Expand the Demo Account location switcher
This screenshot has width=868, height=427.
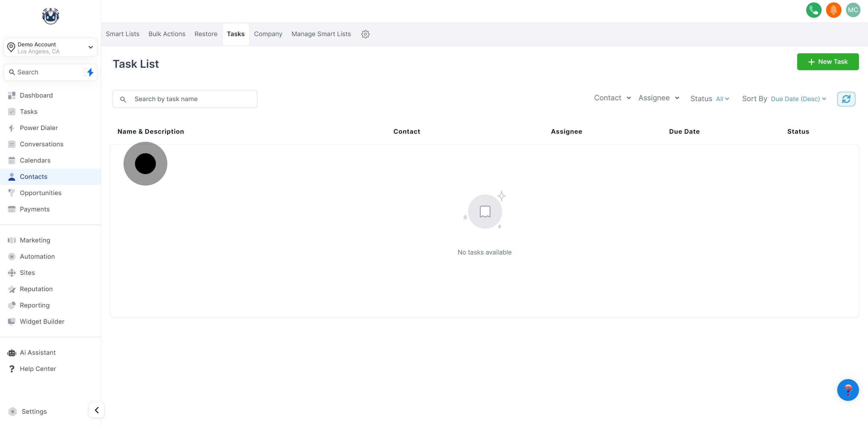point(51,48)
